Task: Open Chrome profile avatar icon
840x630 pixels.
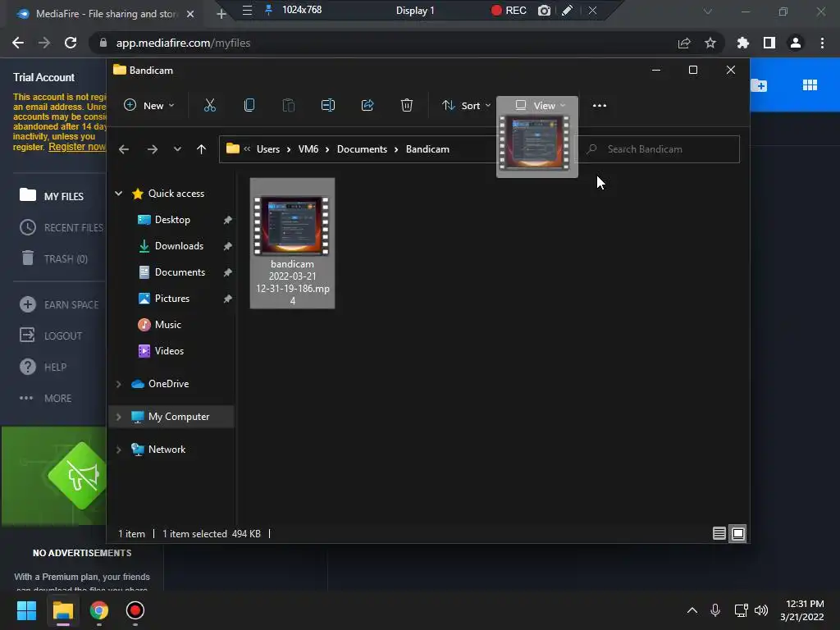Action: coord(795,43)
